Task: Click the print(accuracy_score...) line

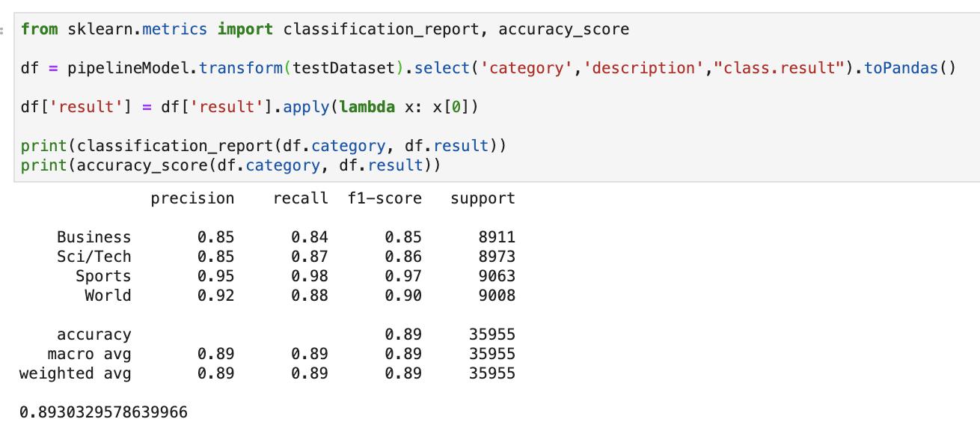Action: pos(230,165)
